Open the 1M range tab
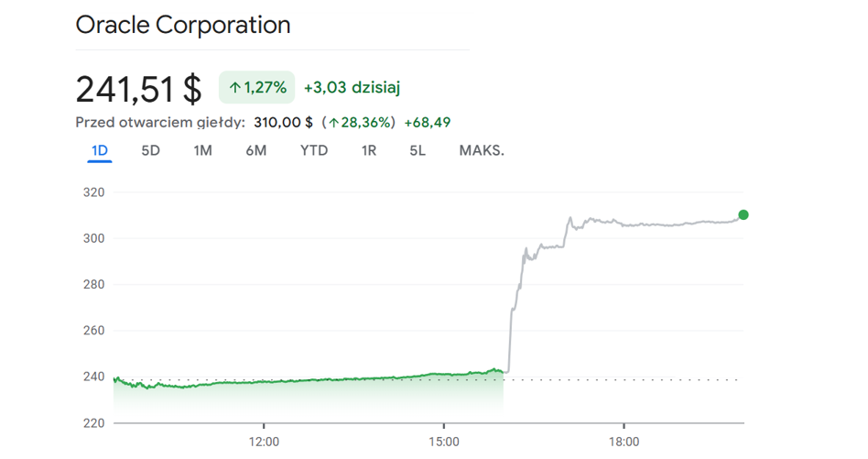 202,150
